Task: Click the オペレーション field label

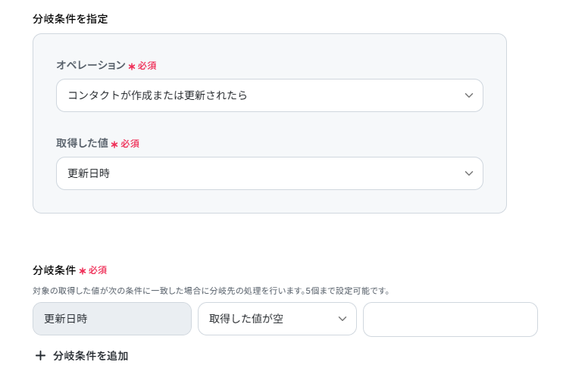Action: pos(90,66)
